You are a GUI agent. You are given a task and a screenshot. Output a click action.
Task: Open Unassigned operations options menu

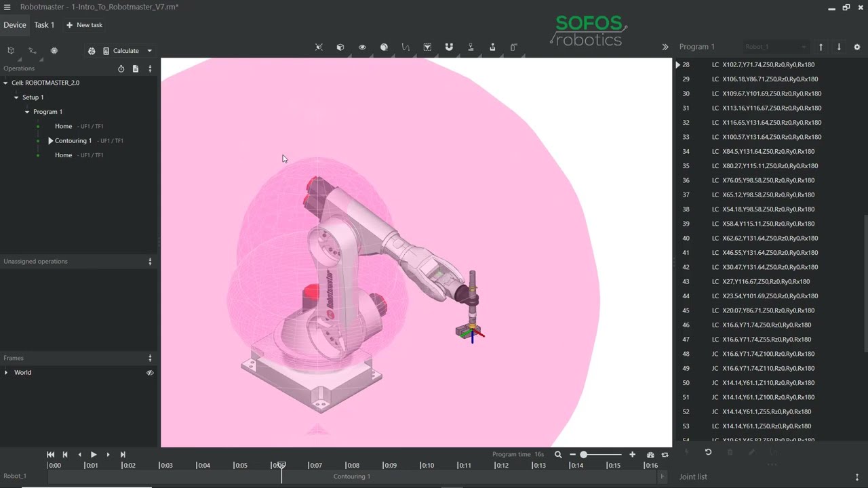150,262
